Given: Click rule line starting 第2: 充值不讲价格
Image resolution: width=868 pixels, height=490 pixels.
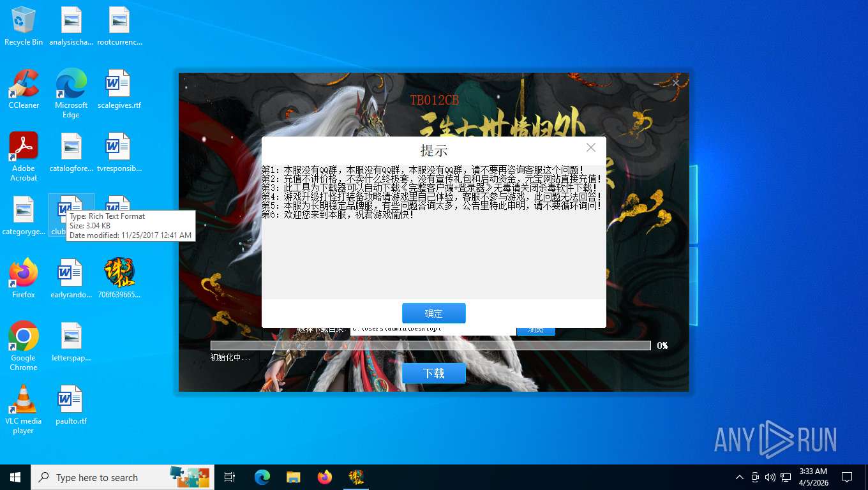Looking at the screenshot, I should [432, 179].
